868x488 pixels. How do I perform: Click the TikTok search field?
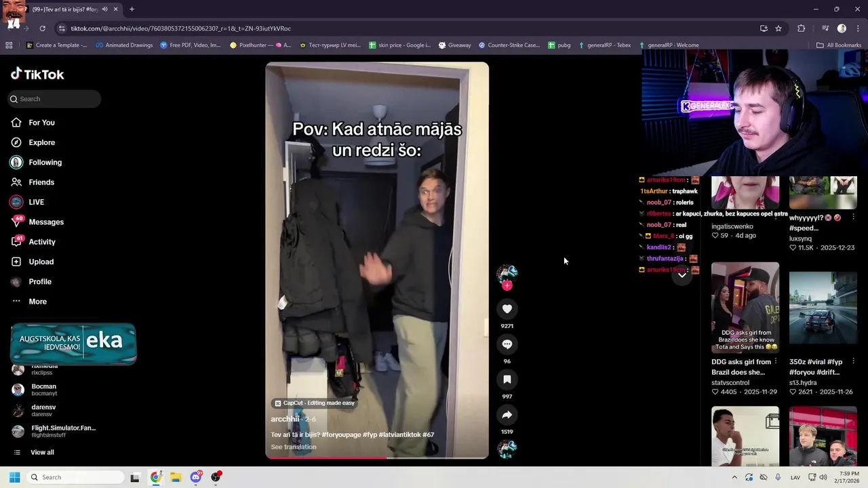click(x=54, y=99)
